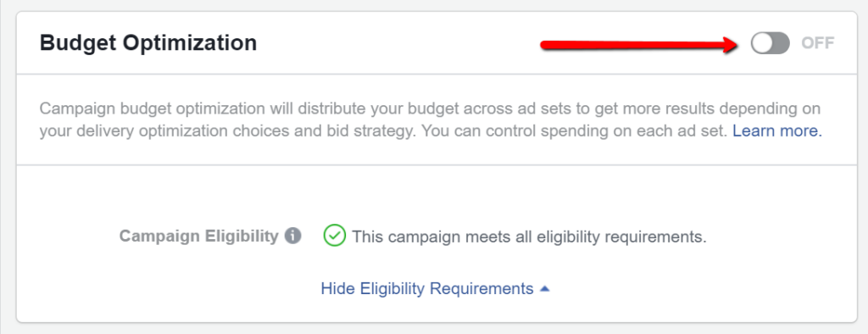868x334 pixels.
Task: Click the green eligibility checkmark icon
Action: click(334, 236)
